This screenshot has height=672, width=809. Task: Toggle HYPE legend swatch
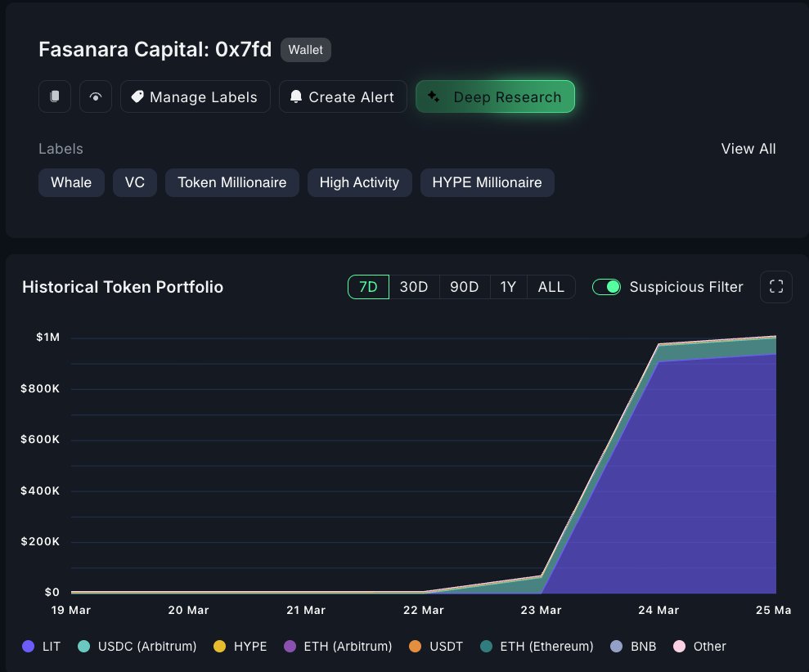(219, 646)
